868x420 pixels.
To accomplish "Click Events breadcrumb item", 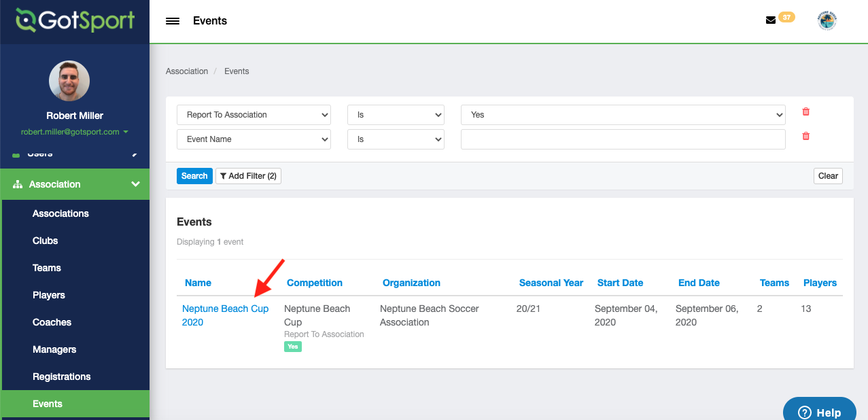I will pos(237,71).
